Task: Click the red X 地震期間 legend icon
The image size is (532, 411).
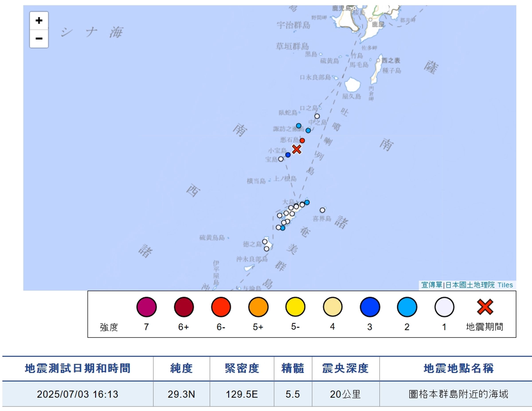Action: point(485,307)
